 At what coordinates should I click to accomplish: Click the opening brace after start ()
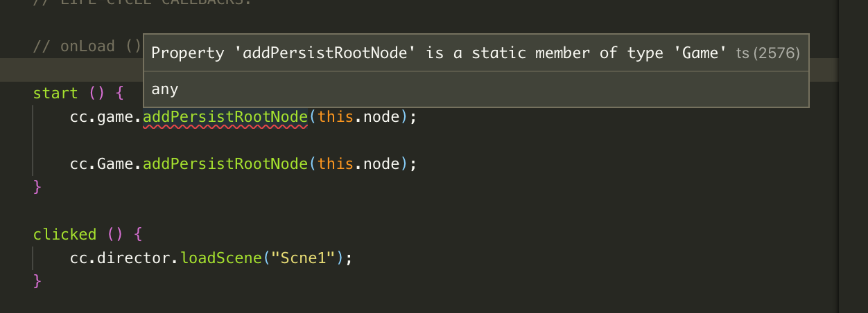click(119, 93)
